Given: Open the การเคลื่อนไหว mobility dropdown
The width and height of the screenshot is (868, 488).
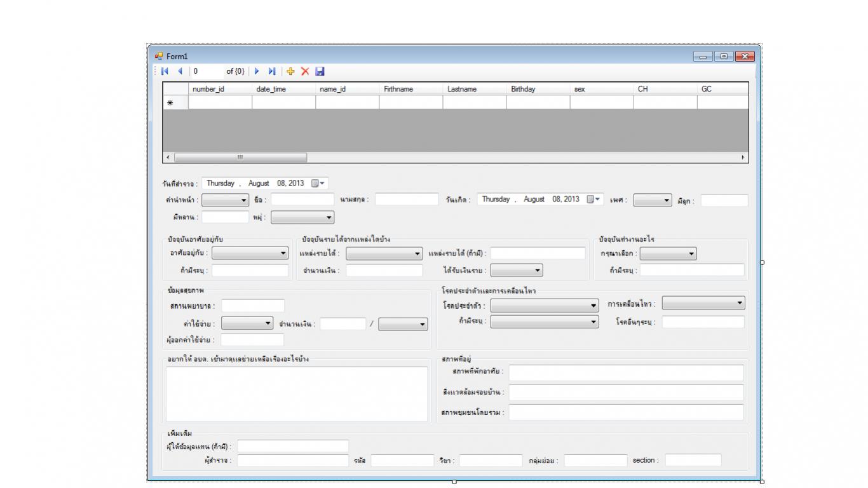Looking at the screenshot, I should tap(703, 304).
